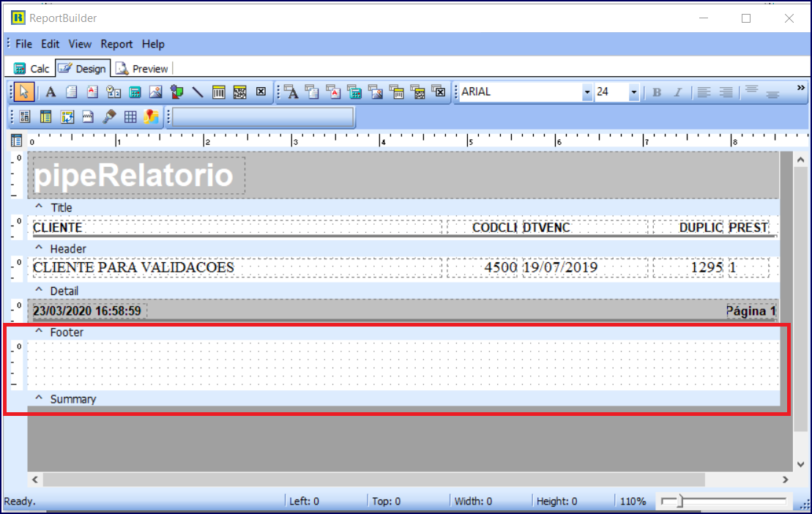Select the CheckBox component tool

[x=261, y=92]
